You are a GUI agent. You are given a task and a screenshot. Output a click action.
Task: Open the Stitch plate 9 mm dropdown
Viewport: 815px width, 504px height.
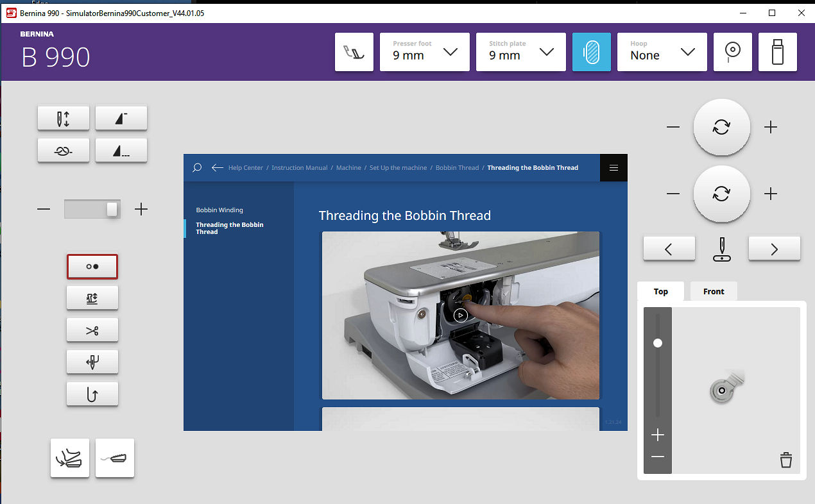pyautogui.click(x=521, y=52)
